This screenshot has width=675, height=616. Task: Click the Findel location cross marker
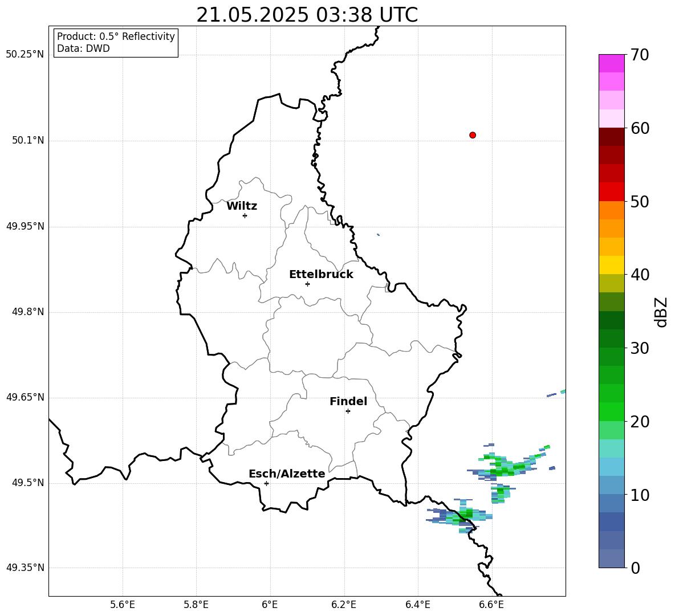348,411
